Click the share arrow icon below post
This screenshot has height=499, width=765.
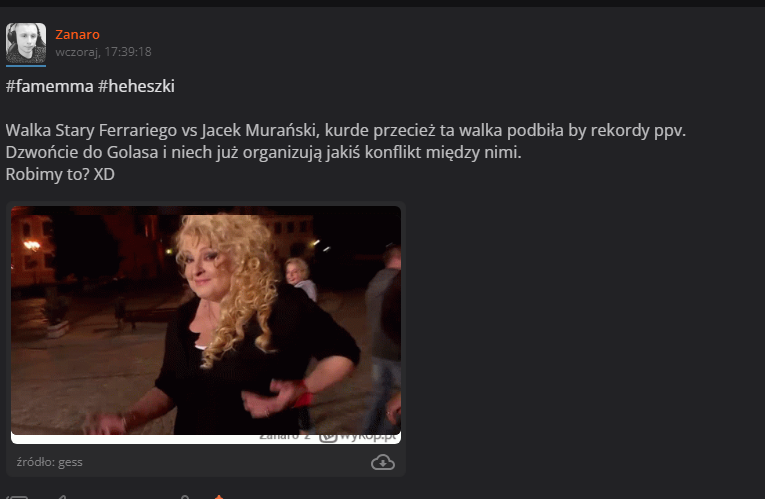pyautogui.click(x=61, y=497)
